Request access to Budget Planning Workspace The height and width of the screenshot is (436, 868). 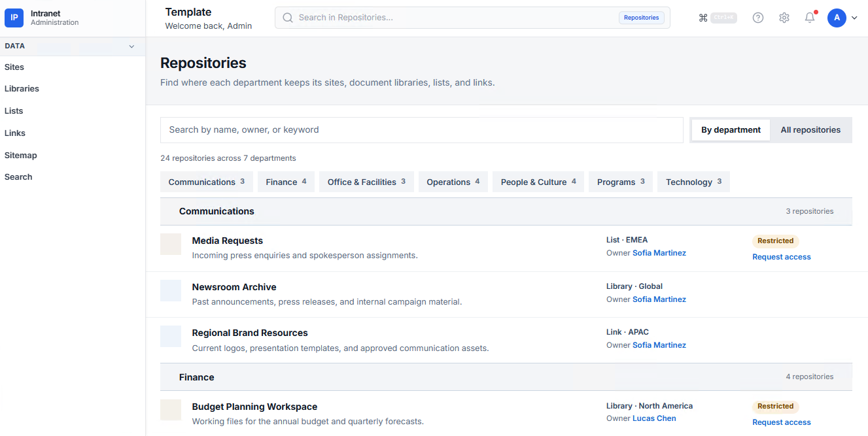pyautogui.click(x=782, y=422)
